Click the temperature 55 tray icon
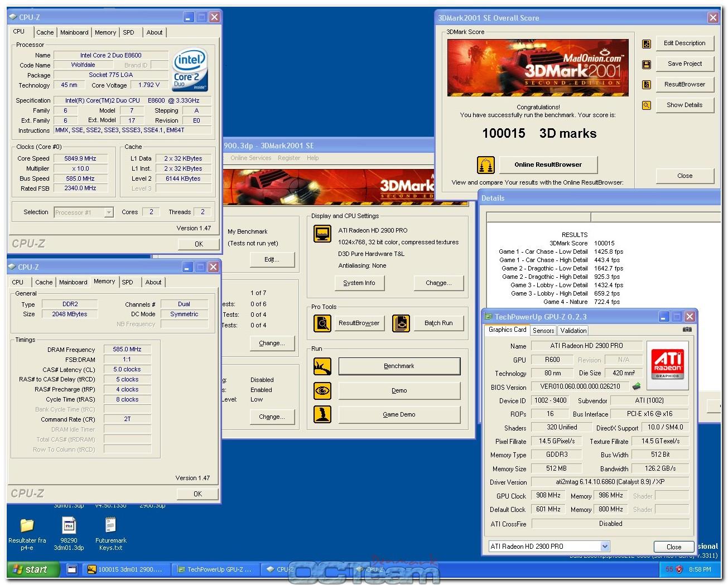The image size is (728, 585). click(x=669, y=569)
